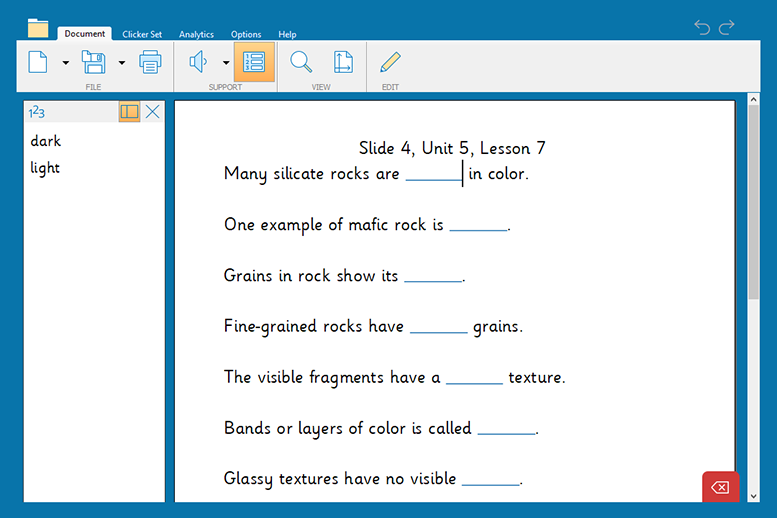Insert the word "dark" from the list
Image resolution: width=777 pixels, height=518 pixels.
46,141
